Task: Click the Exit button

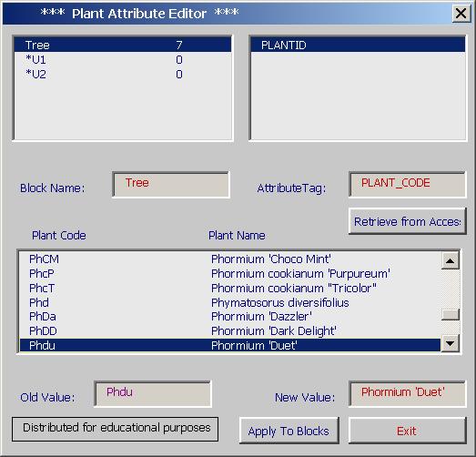Action: pyautogui.click(x=407, y=431)
